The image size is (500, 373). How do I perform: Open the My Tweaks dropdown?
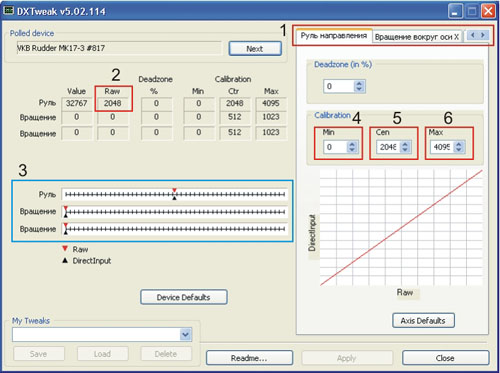[x=185, y=334]
